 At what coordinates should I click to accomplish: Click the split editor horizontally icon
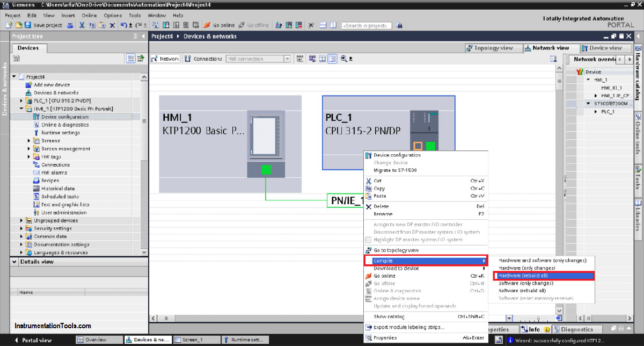pyautogui.click(x=324, y=25)
